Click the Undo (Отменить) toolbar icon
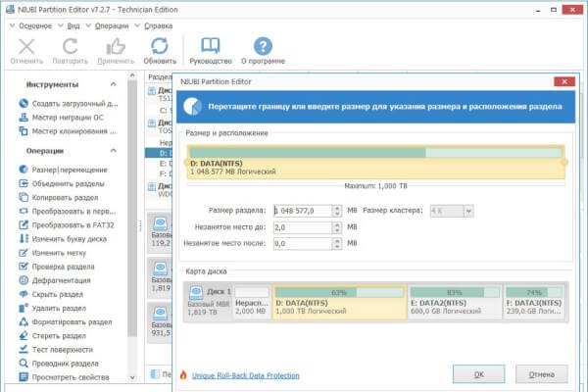588x392 pixels. 26,47
